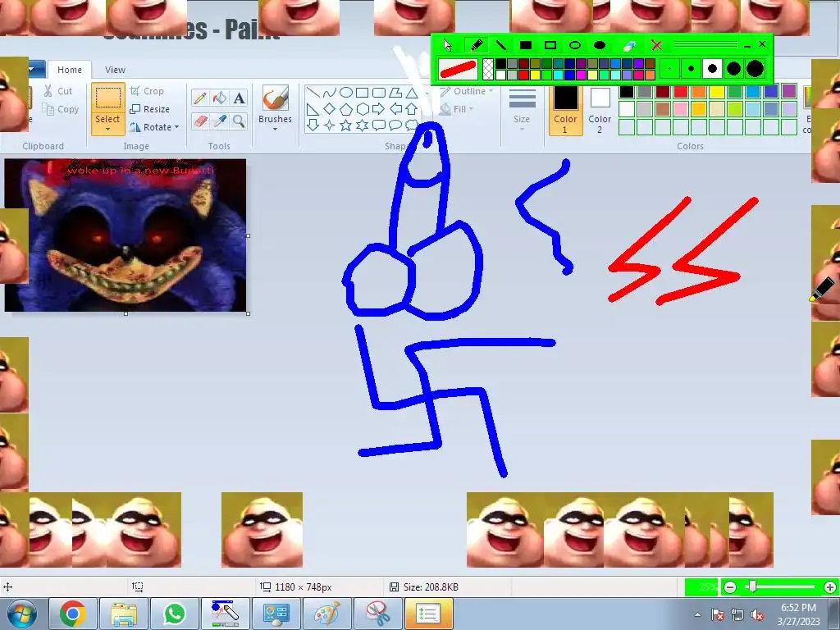Click the volume speaker tray icon
840x630 pixels.
pos(757,615)
